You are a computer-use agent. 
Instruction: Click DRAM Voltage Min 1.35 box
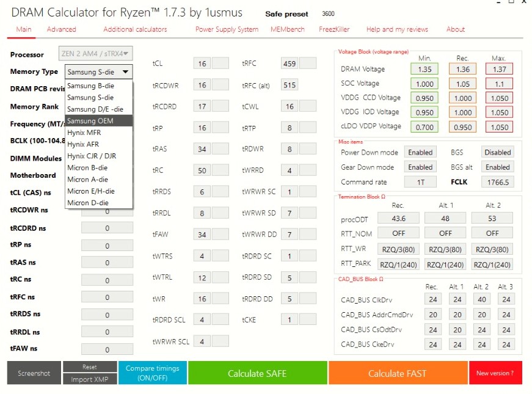(x=425, y=69)
